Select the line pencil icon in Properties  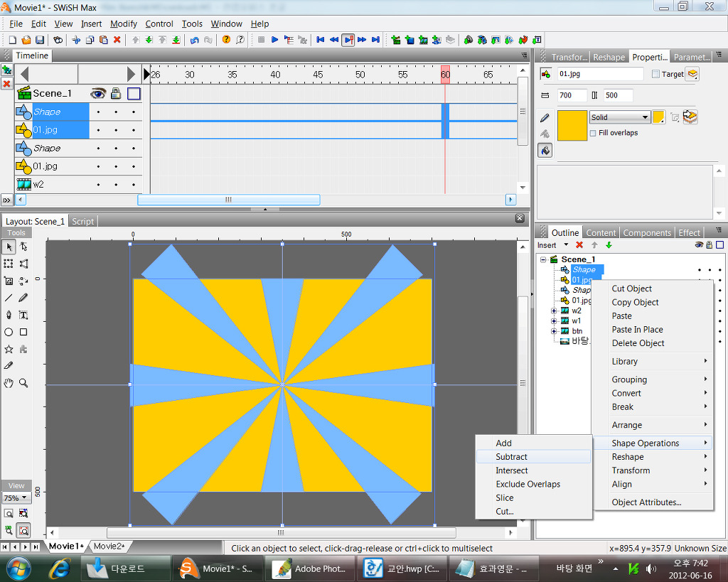[x=545, y=118]
